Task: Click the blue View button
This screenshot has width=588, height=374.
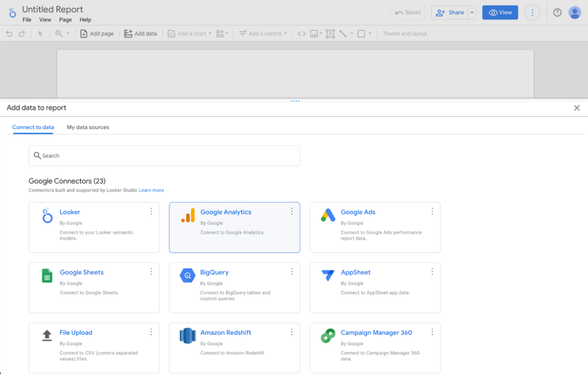Action: tap(500, 13)
